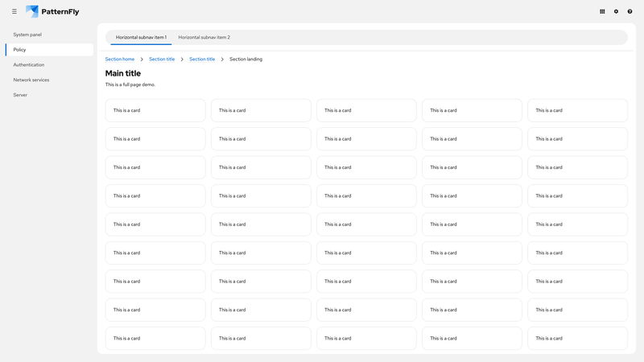
Task: Open System panel in sidebar
Action: point(49,35)
